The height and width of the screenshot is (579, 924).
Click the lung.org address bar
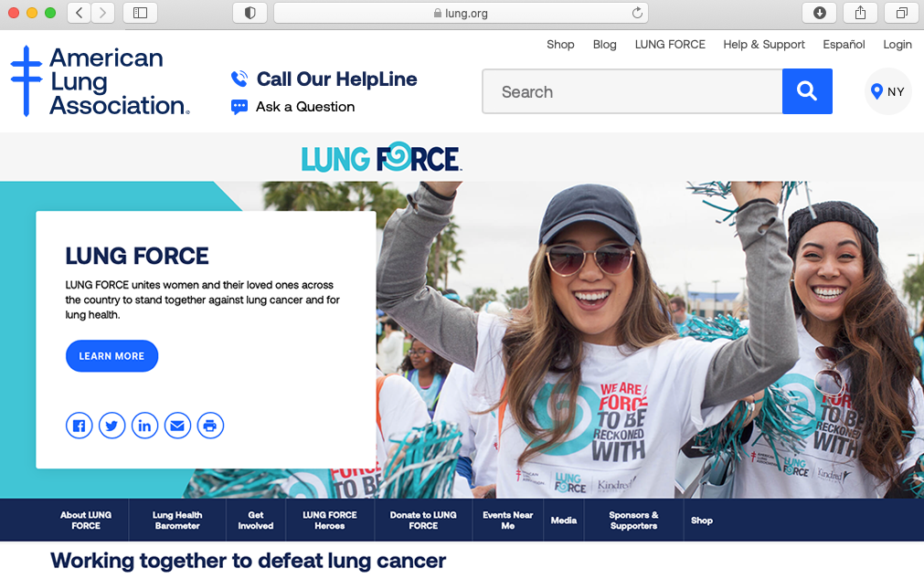(x=461, y=13)
